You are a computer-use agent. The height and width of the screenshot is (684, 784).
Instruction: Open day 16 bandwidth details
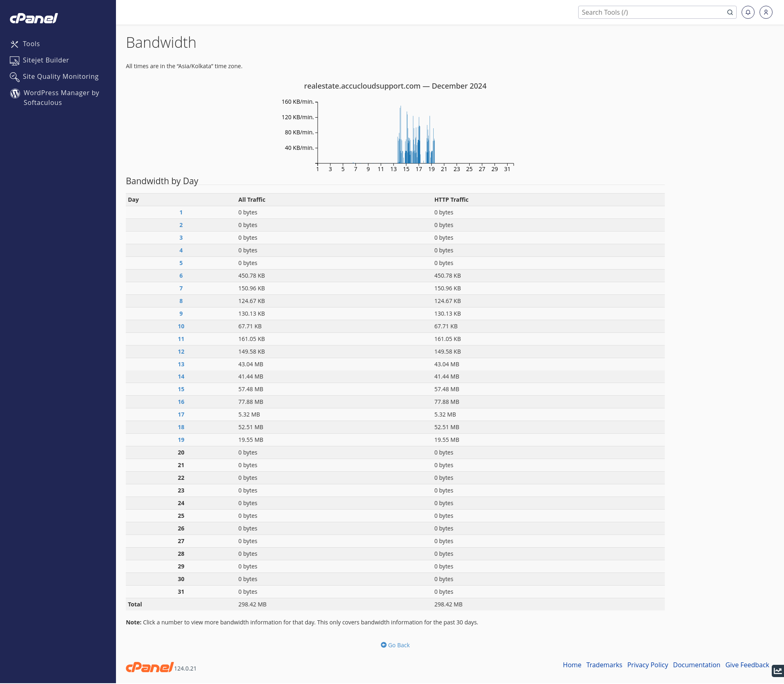click(181, 402)
